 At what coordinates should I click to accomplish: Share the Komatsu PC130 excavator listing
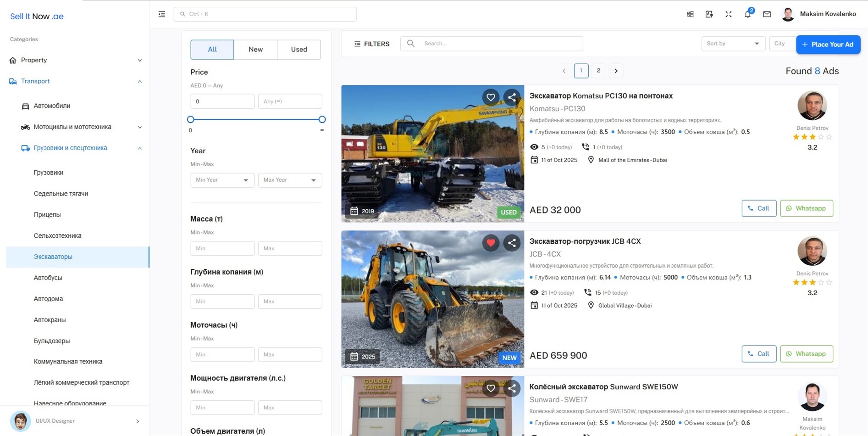512,97
